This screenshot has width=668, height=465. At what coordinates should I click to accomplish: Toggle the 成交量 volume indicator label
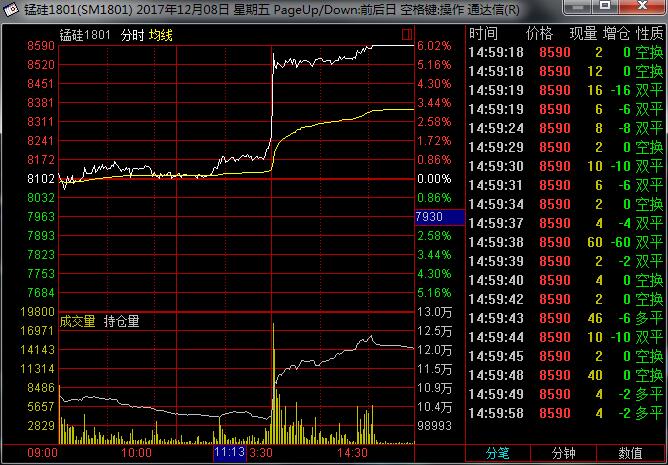tap(78, 321)
